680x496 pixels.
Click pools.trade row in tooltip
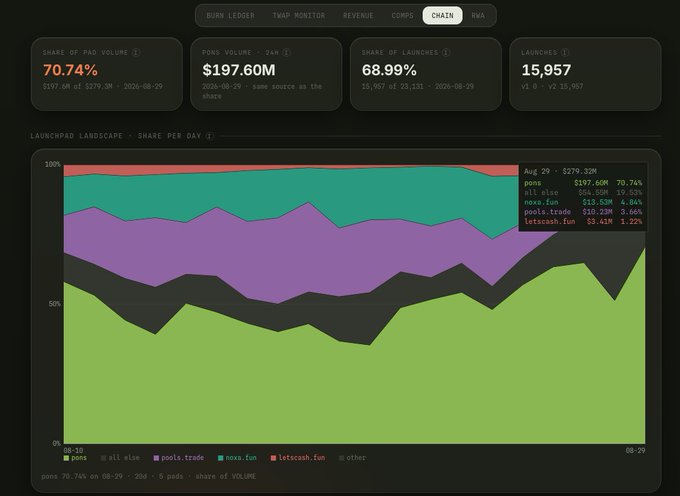tap(583, 212)
